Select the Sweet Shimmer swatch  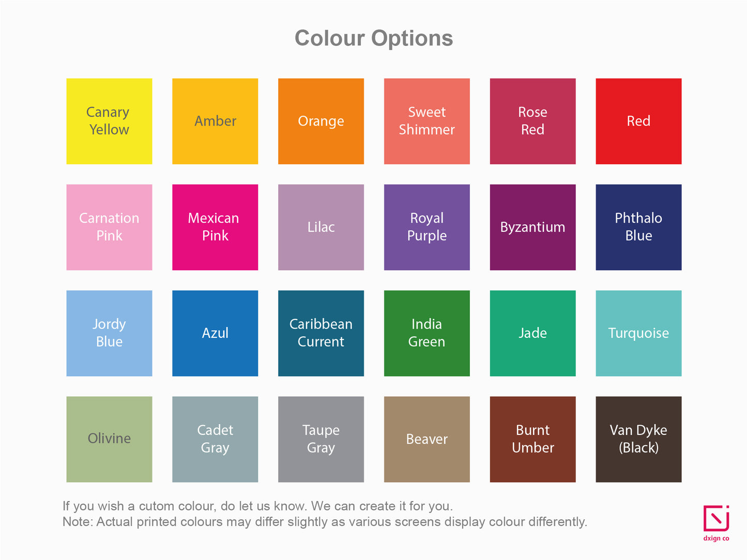(x=427, y=121)
